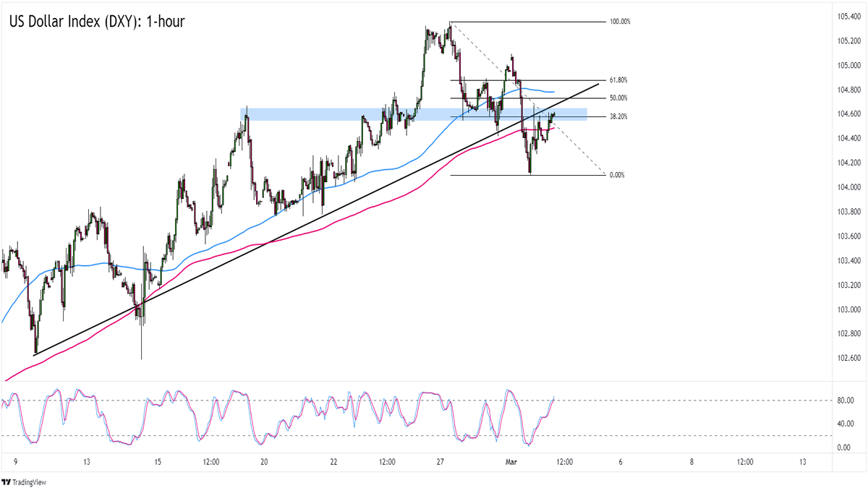Select the 100.00% Fibonacci level label

tap(620, 22)
